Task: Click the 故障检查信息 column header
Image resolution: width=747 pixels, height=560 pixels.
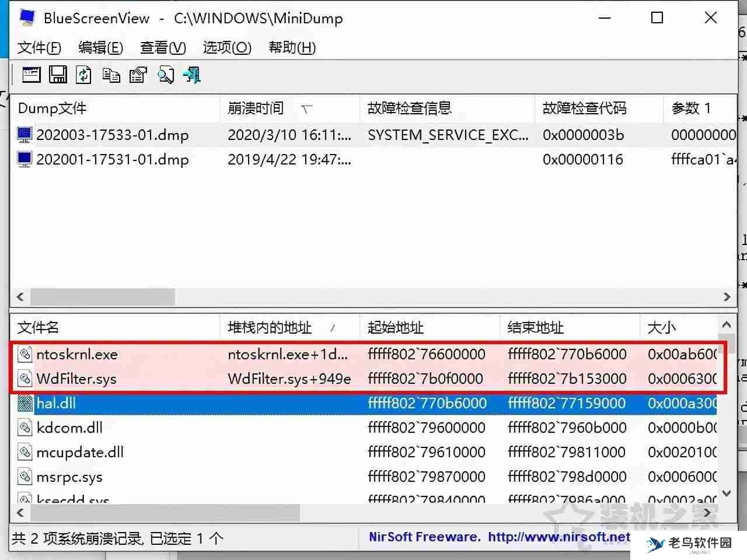Action: tap(447, 108)
